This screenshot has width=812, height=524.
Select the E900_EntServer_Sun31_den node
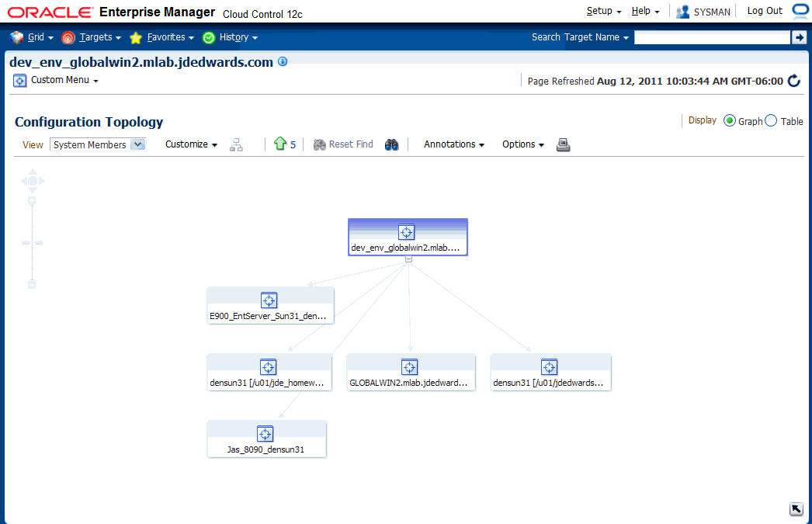click(270, 306)
